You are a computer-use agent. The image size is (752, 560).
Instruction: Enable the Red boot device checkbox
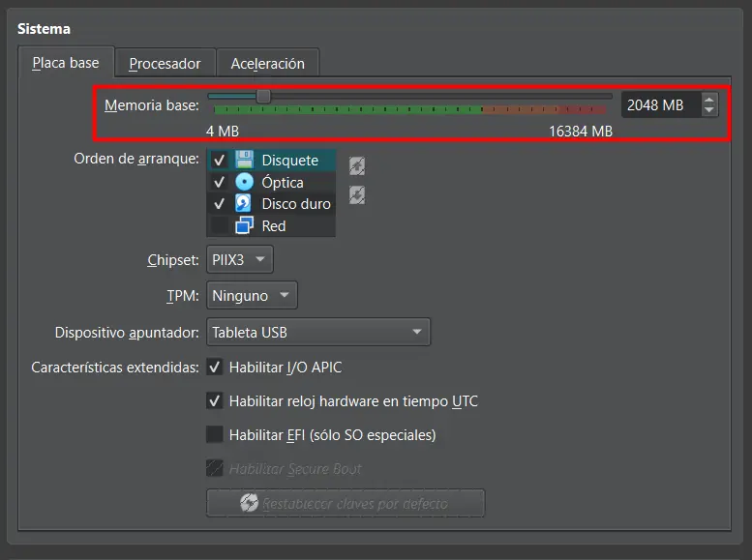(220, 225)
